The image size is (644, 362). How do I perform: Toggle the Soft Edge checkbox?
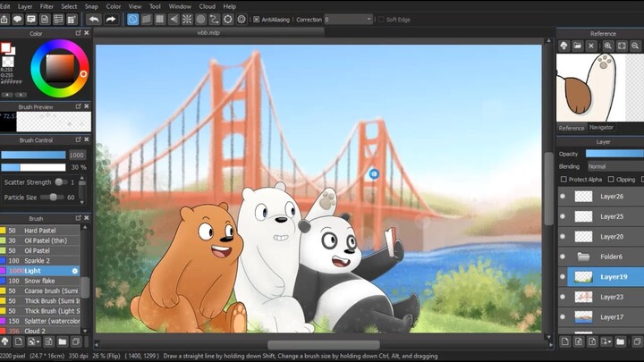(x=381, y=20)
